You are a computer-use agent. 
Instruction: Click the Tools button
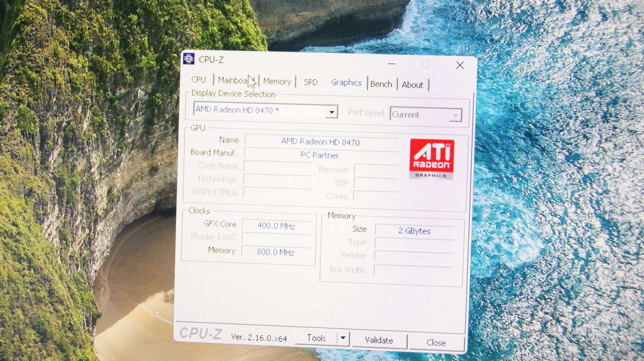point(316,338)
